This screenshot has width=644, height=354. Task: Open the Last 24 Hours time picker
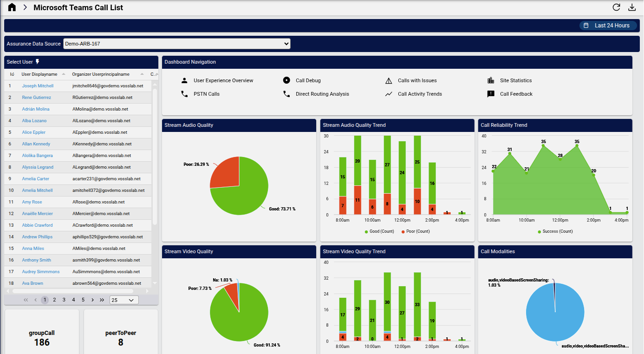pyautogui.click(x=608, y=26)
